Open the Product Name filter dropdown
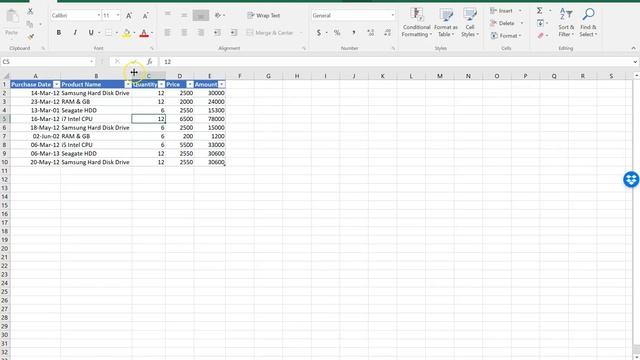Screen dimensions: 640x360 pyautogui.click(x=128, y=84)
